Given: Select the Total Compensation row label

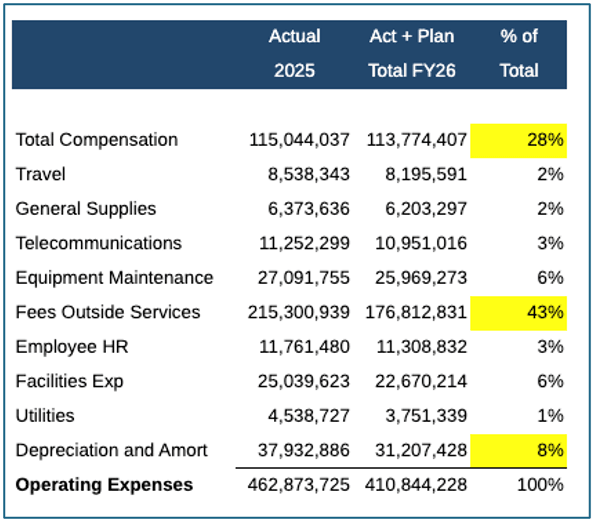Looking at the screenshot, I should [x=97, y=140].
